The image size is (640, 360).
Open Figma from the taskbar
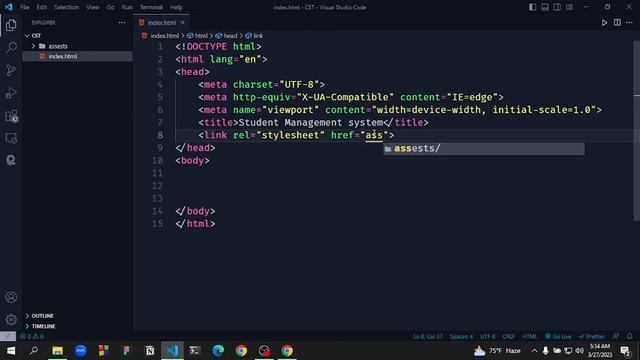(127, 351)
